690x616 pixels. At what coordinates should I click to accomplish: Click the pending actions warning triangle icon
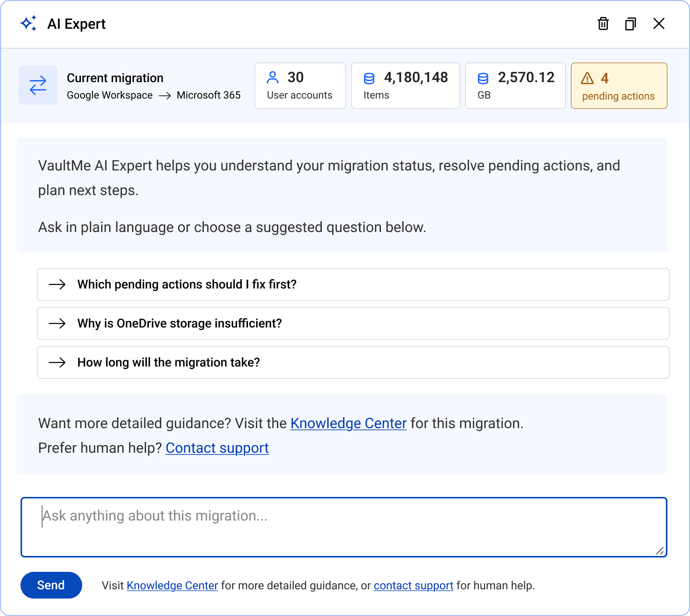tap(587, 78)
